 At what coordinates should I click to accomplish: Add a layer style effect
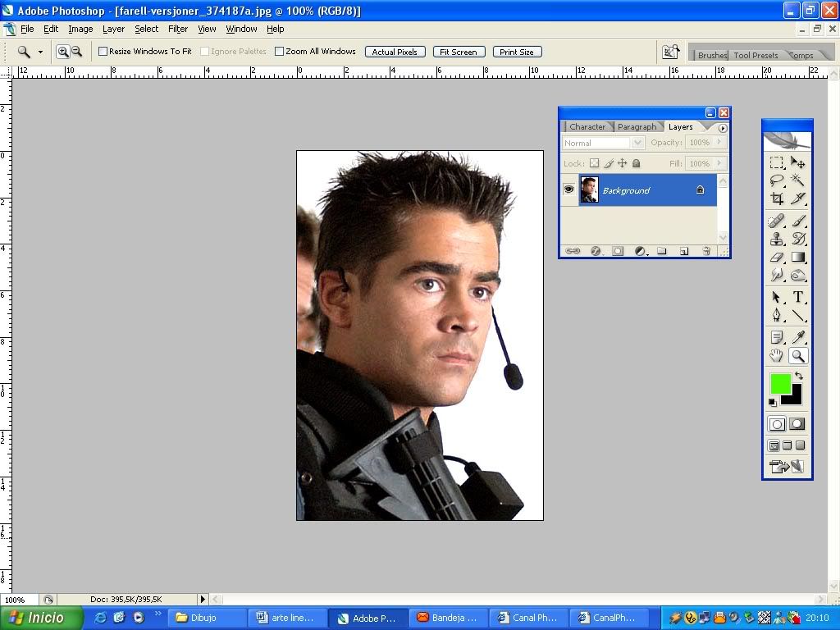pos(596,251)
